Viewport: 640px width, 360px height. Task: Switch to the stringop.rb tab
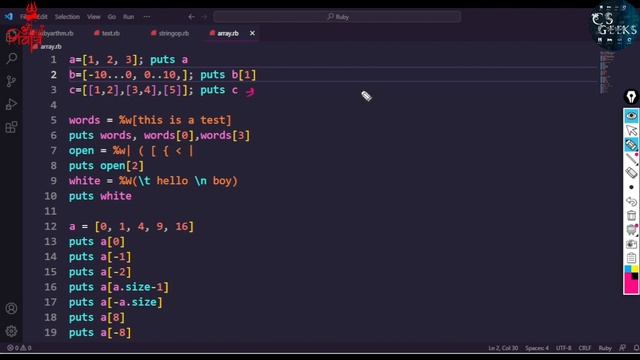170,33
